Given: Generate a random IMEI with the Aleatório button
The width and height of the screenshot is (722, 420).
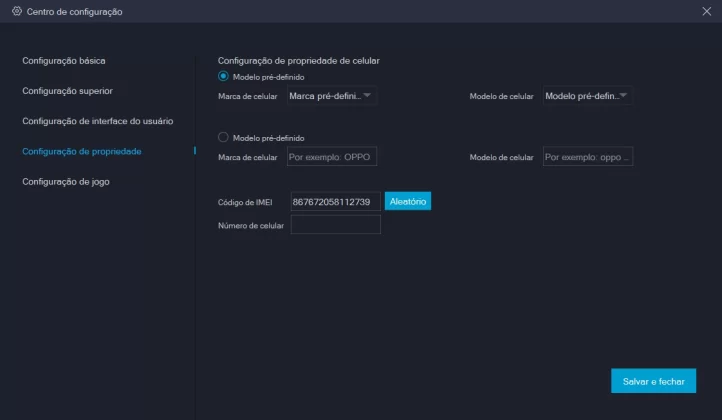Looking at the screenshot, I should [x=408, y=202].
